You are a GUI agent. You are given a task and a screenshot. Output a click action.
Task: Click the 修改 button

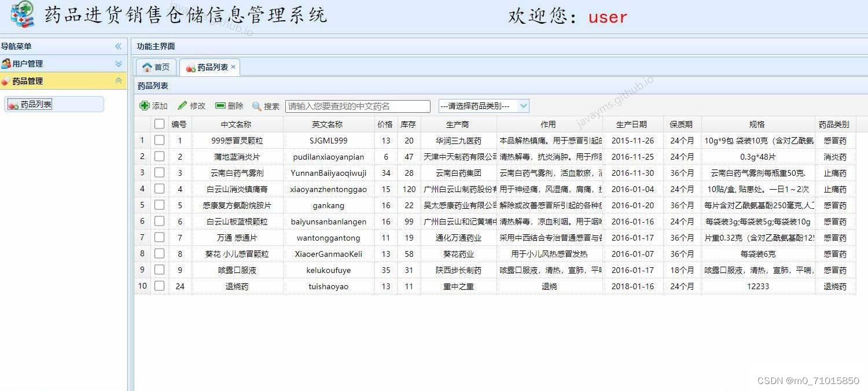point(192,106)
